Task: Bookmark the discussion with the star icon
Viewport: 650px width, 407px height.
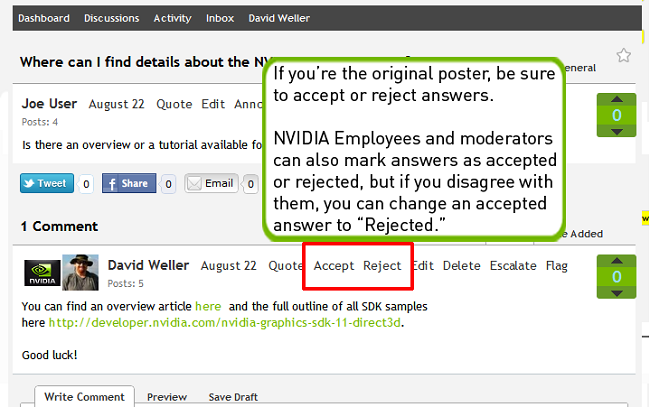Action: click(623, 55)
